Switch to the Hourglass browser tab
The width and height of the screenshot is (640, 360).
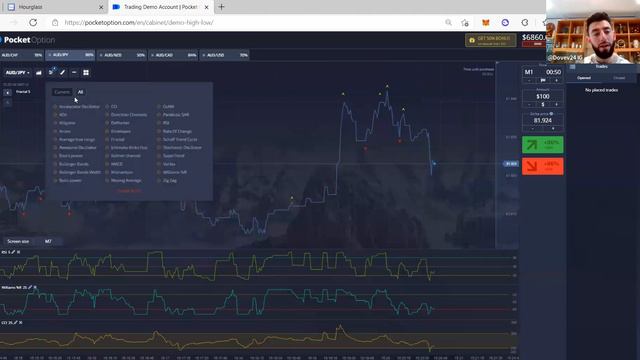[53, 7]
